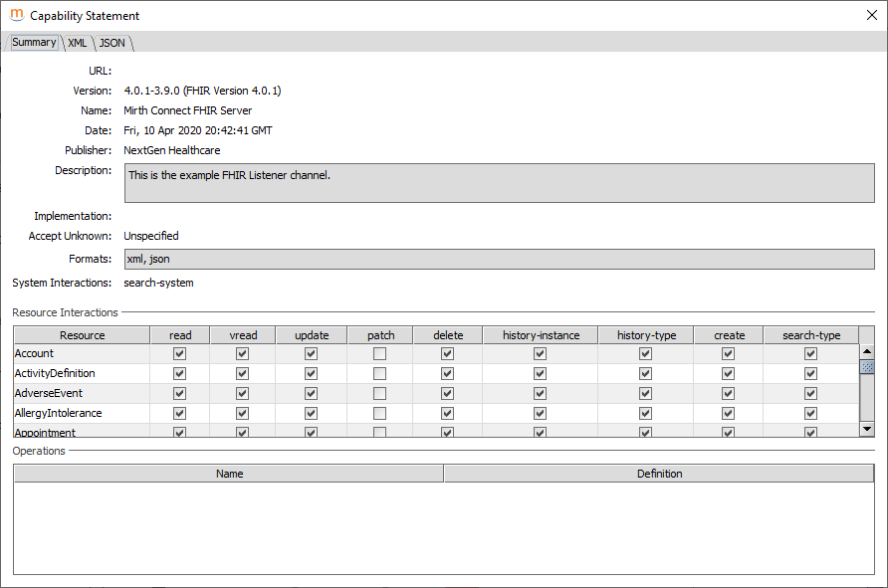Enable the Account patch checkbox
The height and width of the screenshot is (588, 888).
(380, 354)
